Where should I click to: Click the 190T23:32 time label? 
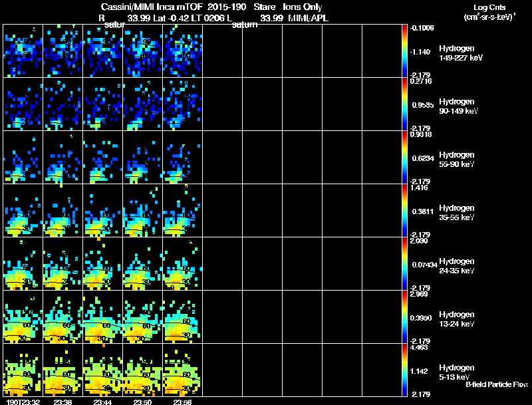23,402
